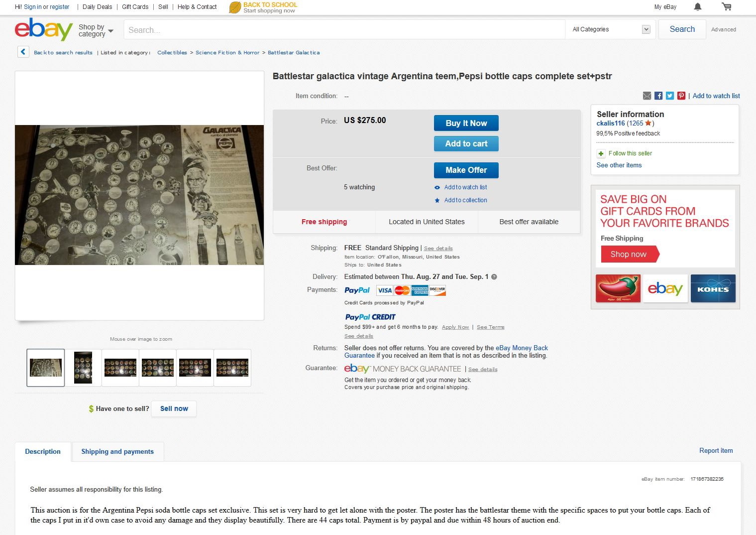Expand the Shop by category menu
The width and height of the screenshot is (756, 535).
(x=96, y=30)
